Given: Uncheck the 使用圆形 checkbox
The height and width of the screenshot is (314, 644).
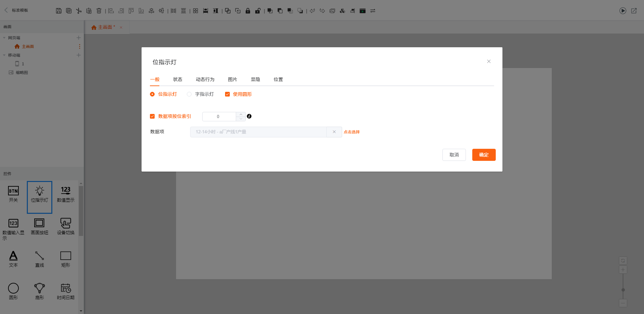Looking at the screenshot, I should [227, 94].
